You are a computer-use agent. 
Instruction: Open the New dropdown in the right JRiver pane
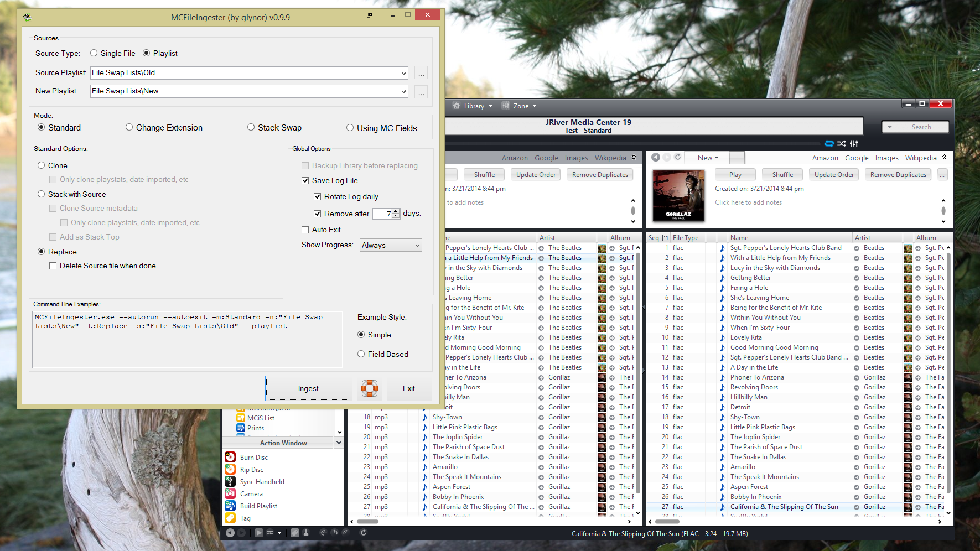pyautogui.click(x=708, y=158)
